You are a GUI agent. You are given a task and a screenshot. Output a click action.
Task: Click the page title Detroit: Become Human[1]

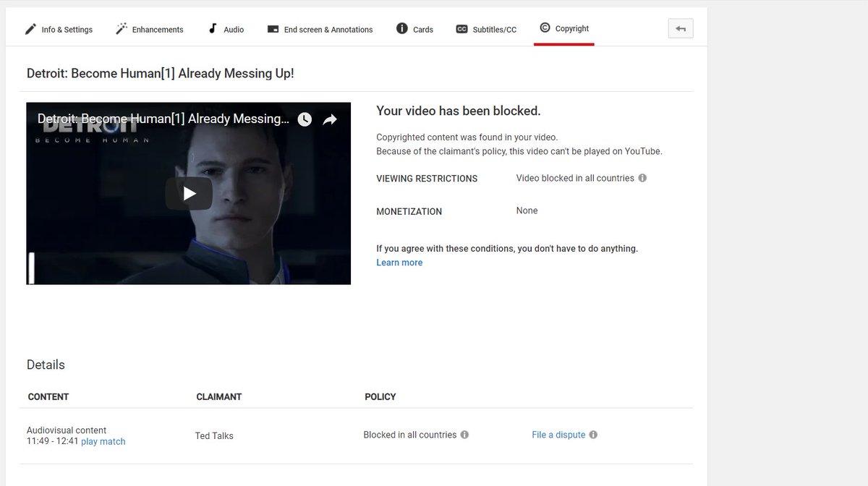161,74
